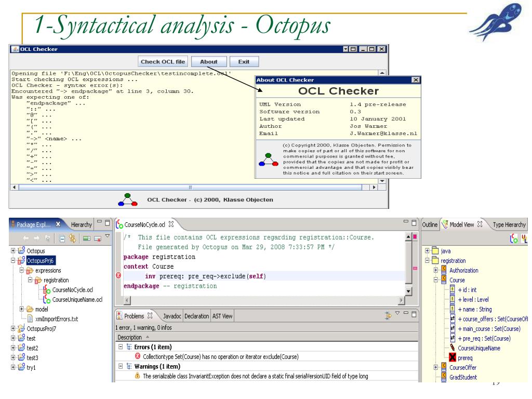532x399 pixels.
Task: Select the Model View tab
Action: click(x=461, y=224)
